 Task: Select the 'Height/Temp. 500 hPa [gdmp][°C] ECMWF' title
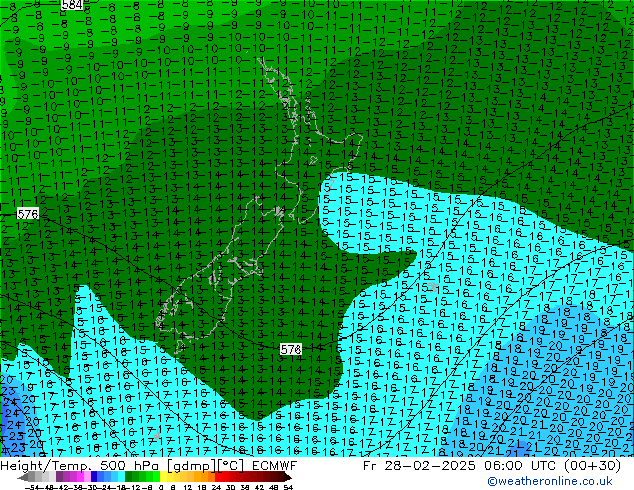point(149,466)
